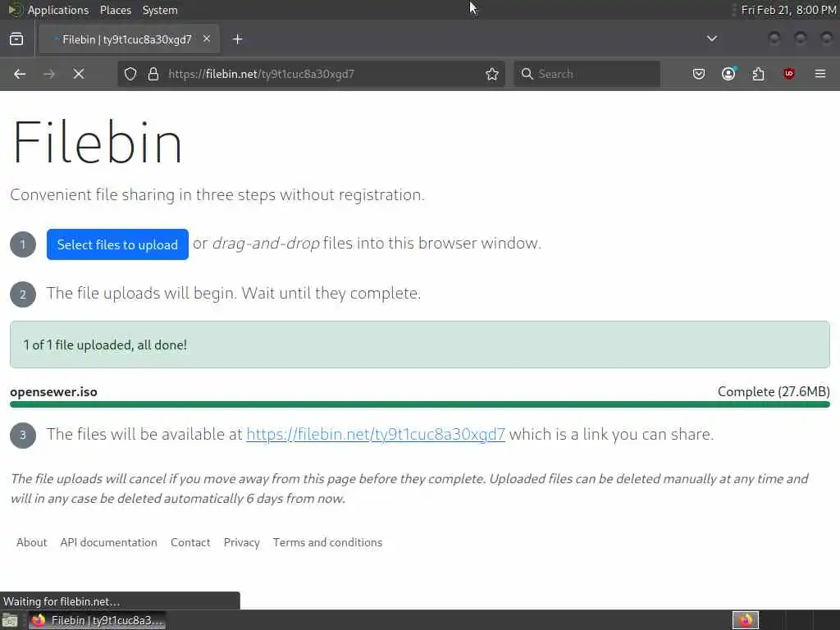This screenshot has width=840, height=630.
Task: Click Select files to upload button
Action: tap(117, 244)
